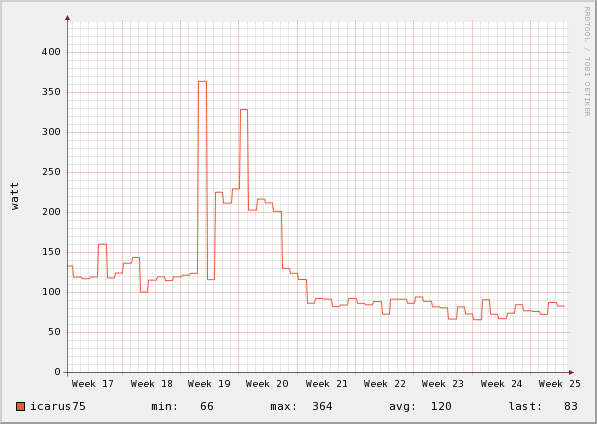Click the 100 y-axis label
This screenshot has width=597, height=424.
51,292
